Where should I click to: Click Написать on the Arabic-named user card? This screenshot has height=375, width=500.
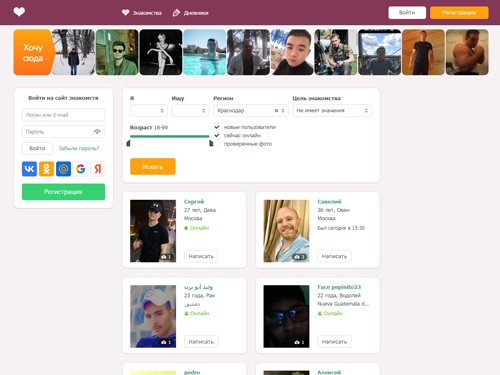tap(201, 341)
